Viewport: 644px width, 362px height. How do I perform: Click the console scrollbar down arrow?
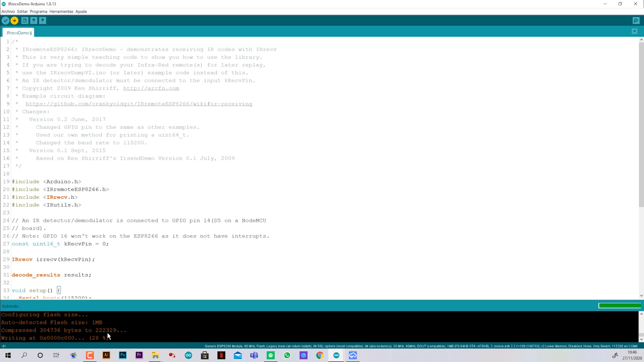(641, 339)
